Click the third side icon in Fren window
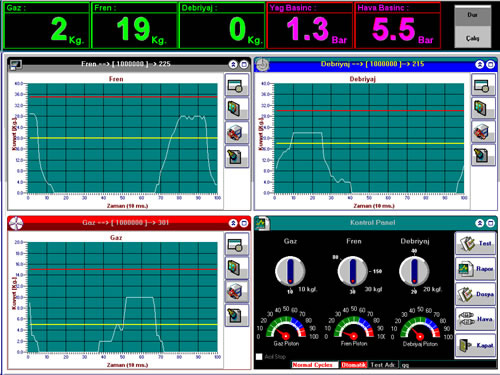This screenshot has height=375, width=500. [x=237, y=133]
